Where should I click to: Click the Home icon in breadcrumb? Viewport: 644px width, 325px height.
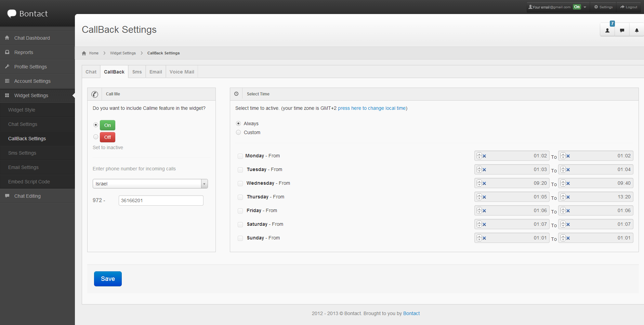[x=84, y=53]
